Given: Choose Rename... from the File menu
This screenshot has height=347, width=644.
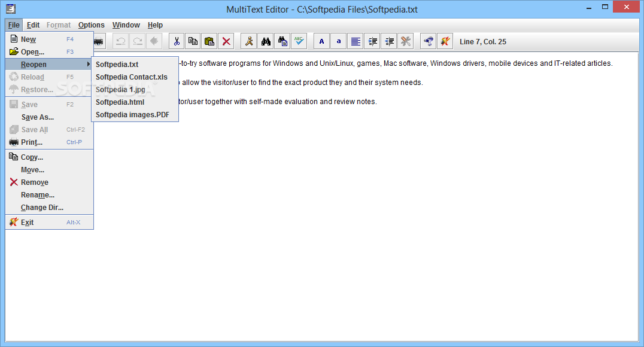Looking at the screenshot, I should [49, 194].
